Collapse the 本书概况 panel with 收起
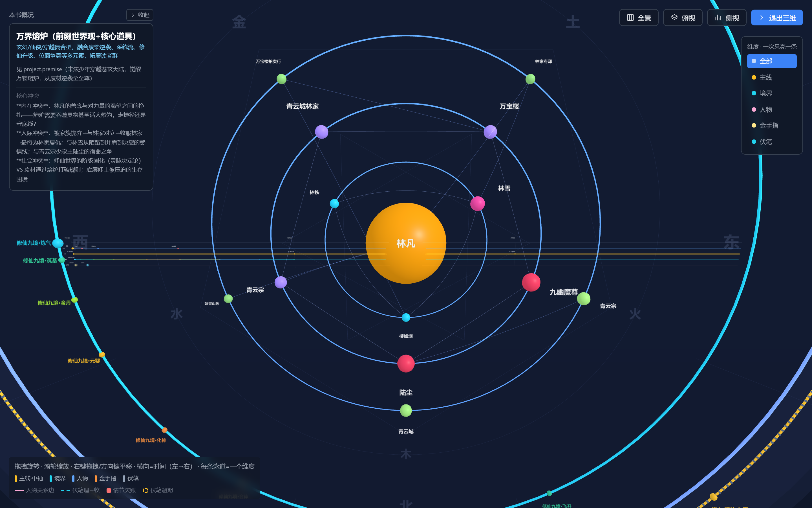 pyautogui.click(x=140, y=15)
